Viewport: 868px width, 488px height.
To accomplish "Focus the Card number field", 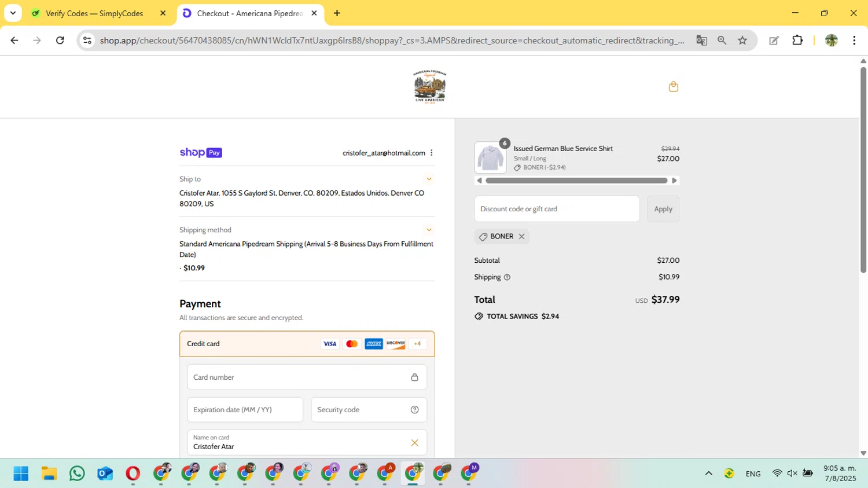I will coord(307,377).
